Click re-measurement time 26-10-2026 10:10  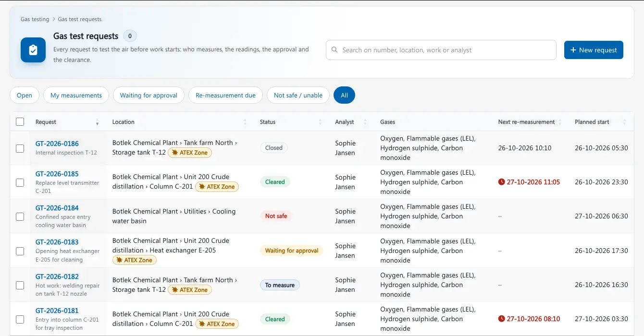(525, 148)
